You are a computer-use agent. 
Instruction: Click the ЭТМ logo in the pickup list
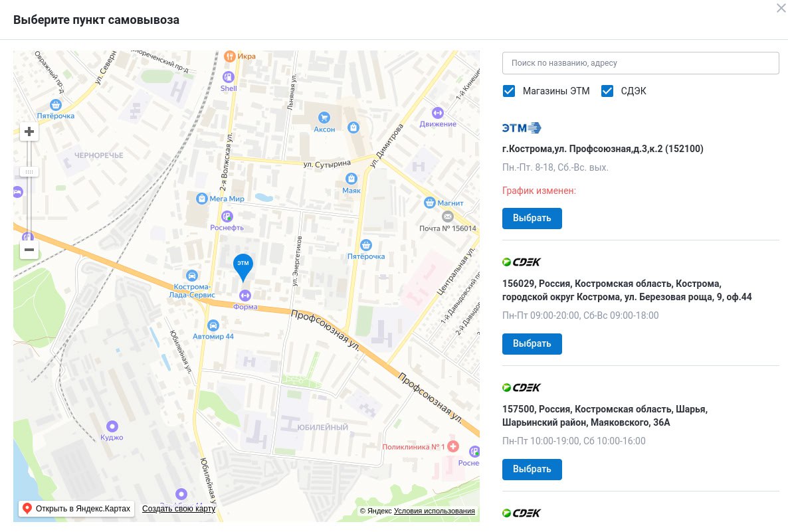521,128
